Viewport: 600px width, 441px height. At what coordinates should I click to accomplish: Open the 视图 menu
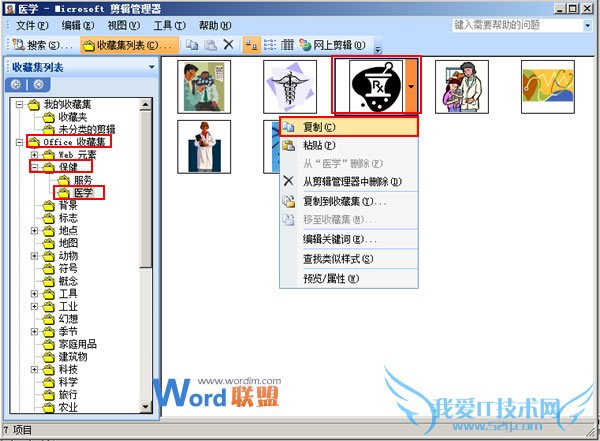124,25
